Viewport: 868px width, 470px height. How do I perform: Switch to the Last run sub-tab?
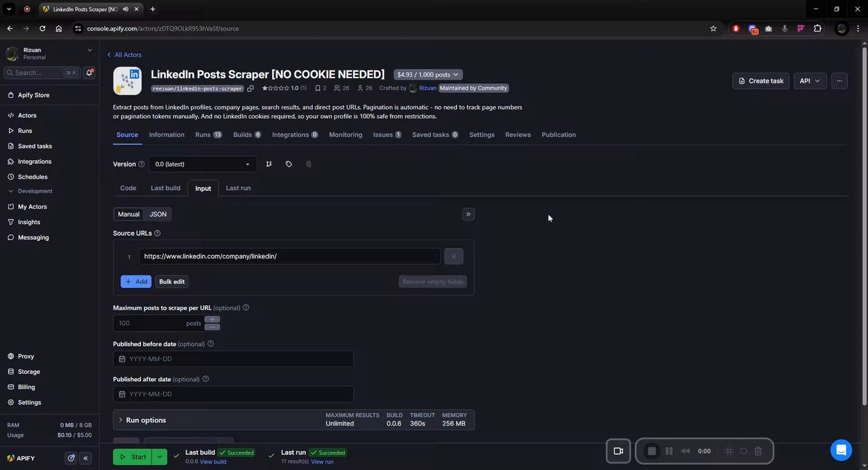(x=238, y=188)
